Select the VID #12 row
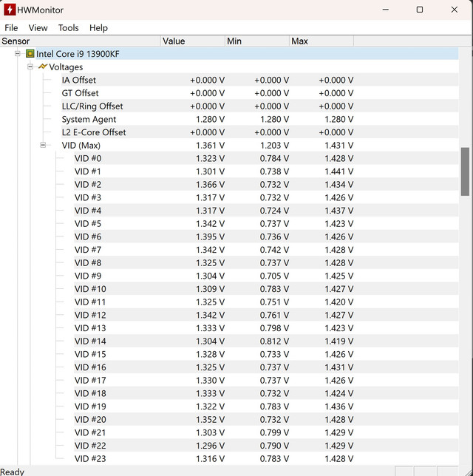 pyautogui.click(x=266, y=315)
